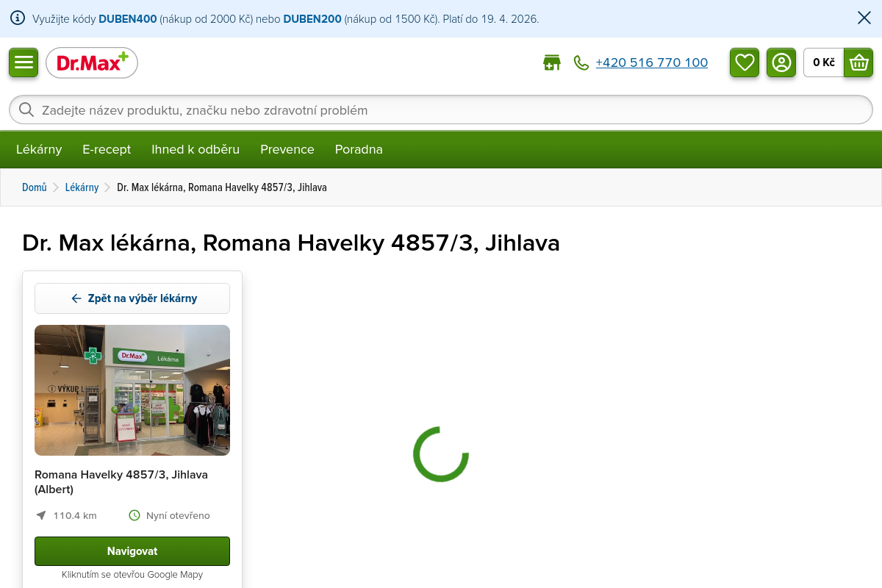Open Ihned k odběru menu item
This screenshot has width=882, height=588.
tap(196, 149)
